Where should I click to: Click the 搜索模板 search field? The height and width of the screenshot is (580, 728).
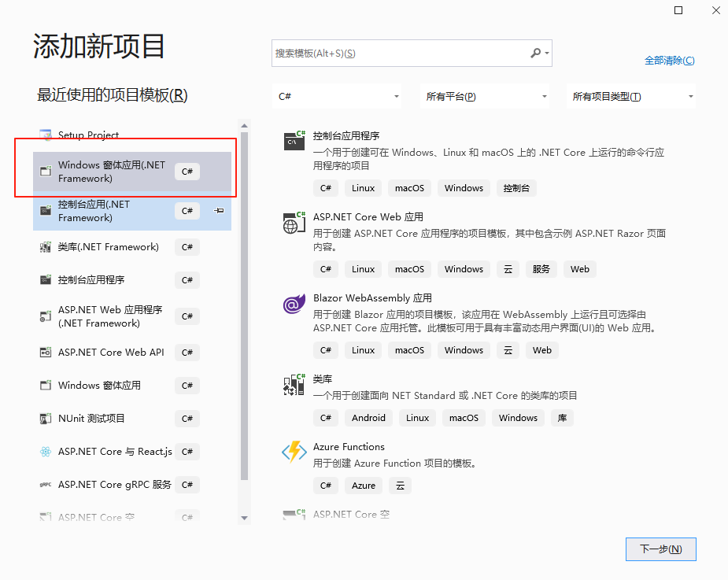tap(412, 53)
